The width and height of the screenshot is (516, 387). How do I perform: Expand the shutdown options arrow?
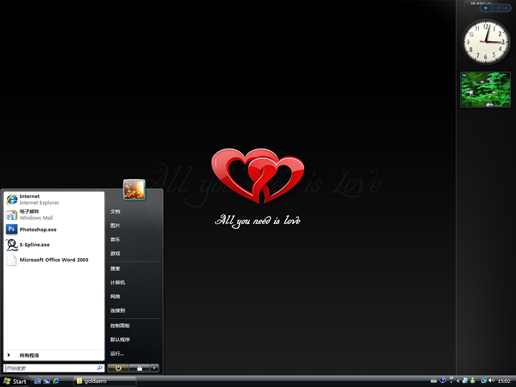click(x=154, y=368)
